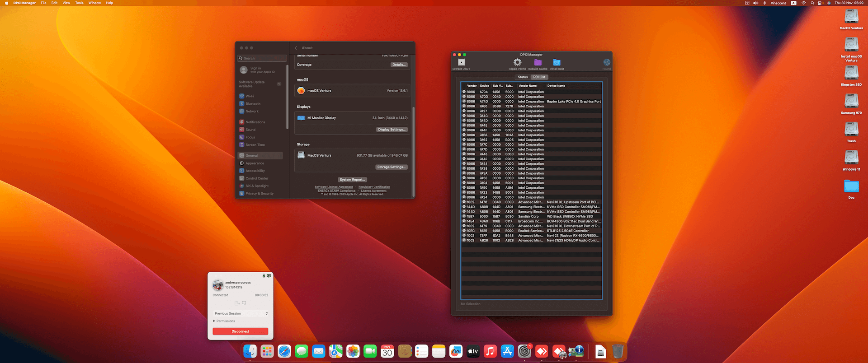Click the chat icon in AnyDesk panel

click(244, 303)
